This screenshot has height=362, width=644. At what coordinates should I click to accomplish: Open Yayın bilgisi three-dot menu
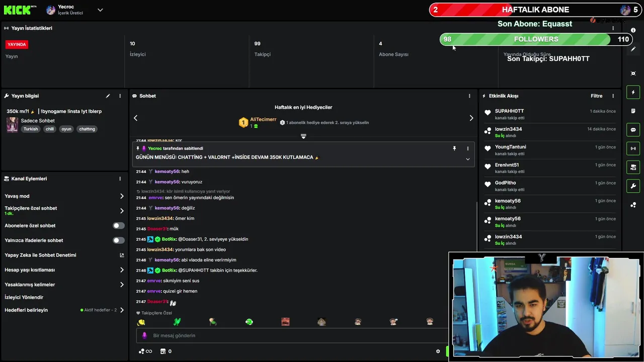click(x=120, y=96)
